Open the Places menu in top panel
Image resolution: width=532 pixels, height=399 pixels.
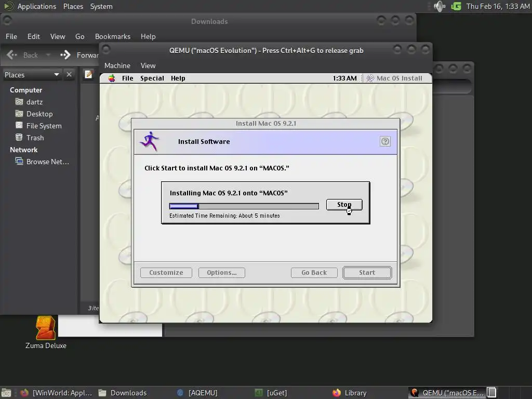click(73, 6)
